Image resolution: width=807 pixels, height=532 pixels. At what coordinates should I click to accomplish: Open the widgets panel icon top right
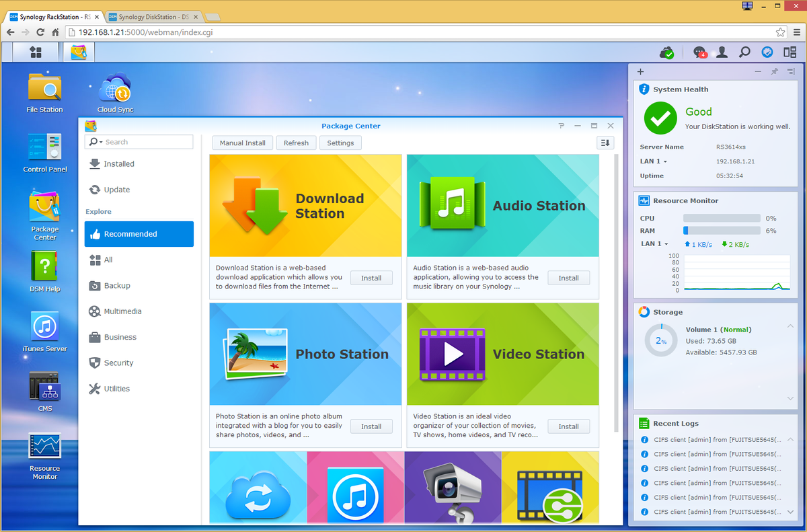click(x=789, y=52)
